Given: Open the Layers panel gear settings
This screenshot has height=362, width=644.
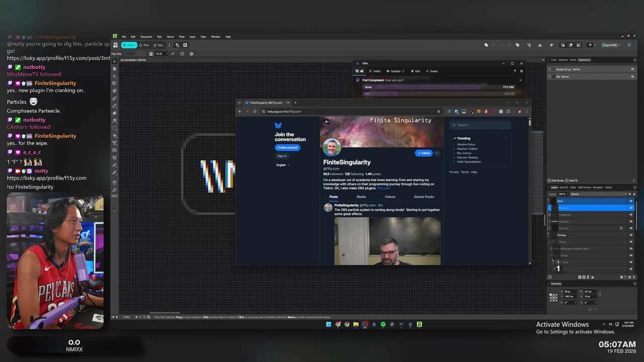Looking at the screenshot, I should 629,194.
